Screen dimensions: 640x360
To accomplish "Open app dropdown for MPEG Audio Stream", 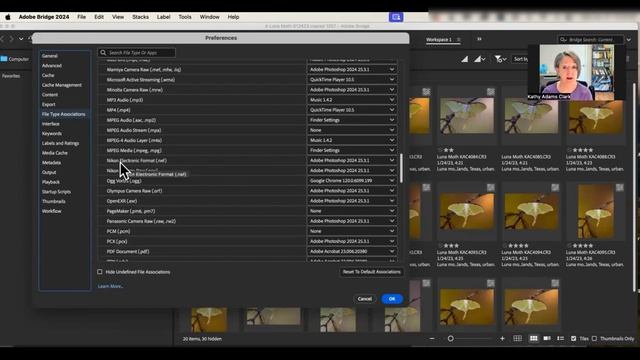I will pyautogui.click(x=352, y=130).
